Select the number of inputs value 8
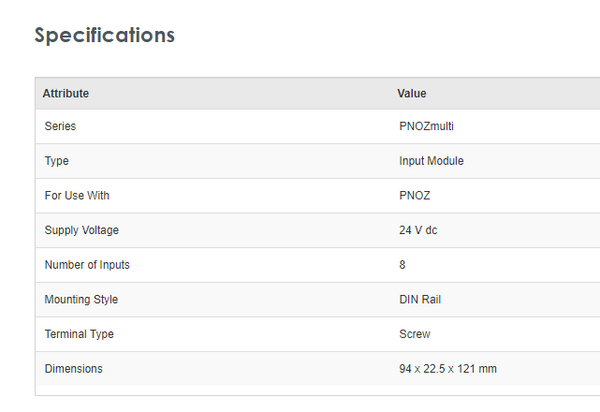The image size is (600, 412). coord(402,265)
